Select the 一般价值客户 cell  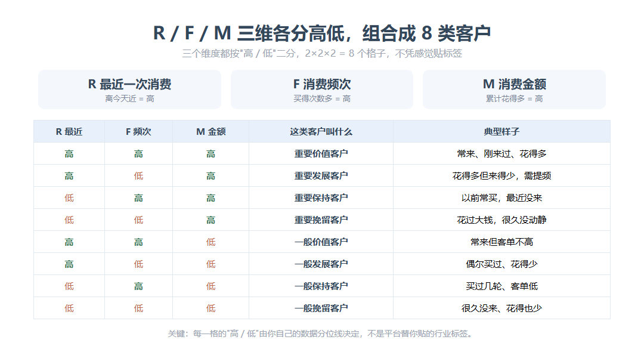coord(321,242)
